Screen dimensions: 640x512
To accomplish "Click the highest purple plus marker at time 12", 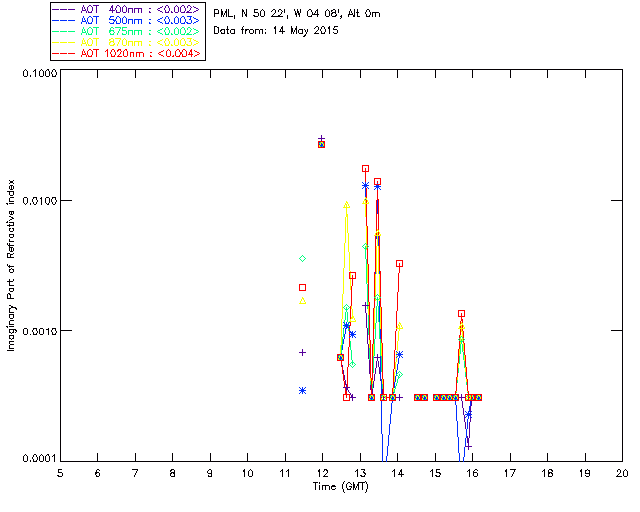I will pos(321,139).
